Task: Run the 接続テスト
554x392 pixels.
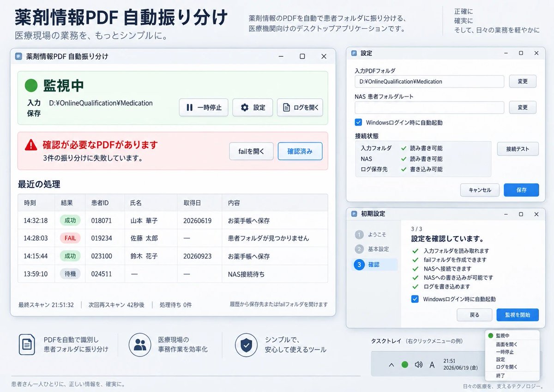Action: tap(518, 149)
